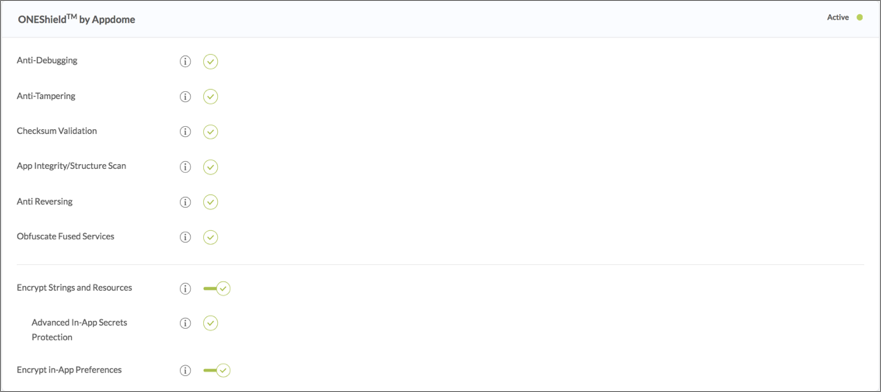Click the Anti Reversing checkmark circle
Image resolution: width=881 pixels, height=392 pixels.
(211, 202)
